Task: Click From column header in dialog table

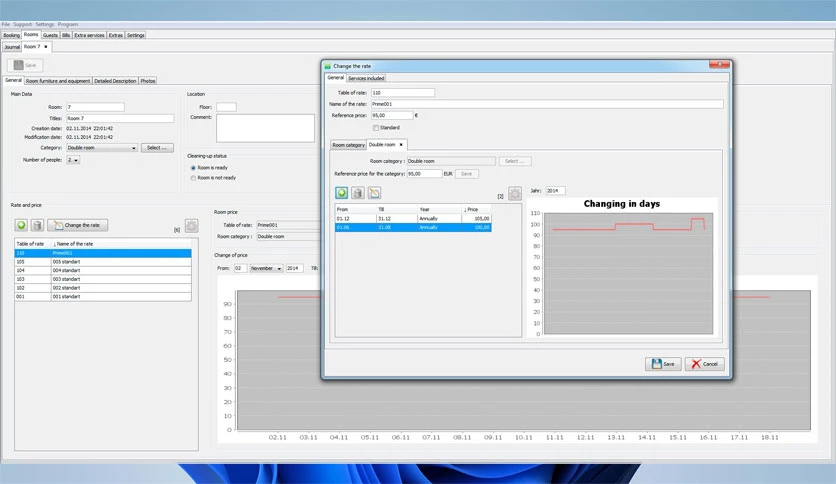Action: click(x=356, y=209)
